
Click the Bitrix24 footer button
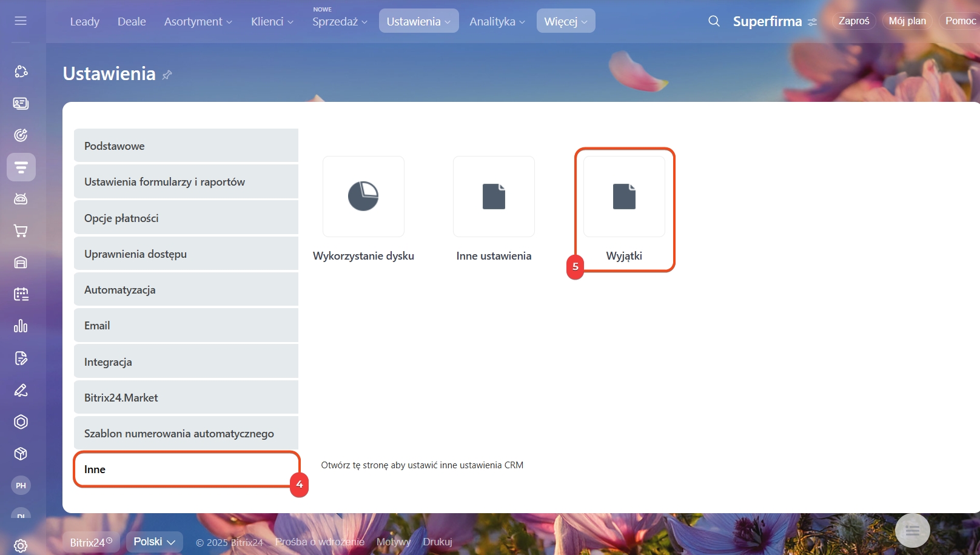pyautogui.click(x=91, y=542)
